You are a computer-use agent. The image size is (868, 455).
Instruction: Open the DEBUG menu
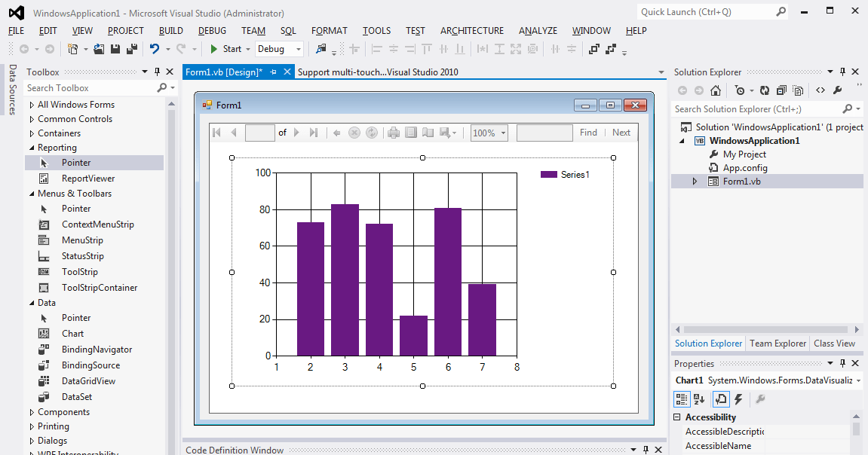tap(212, 31)
